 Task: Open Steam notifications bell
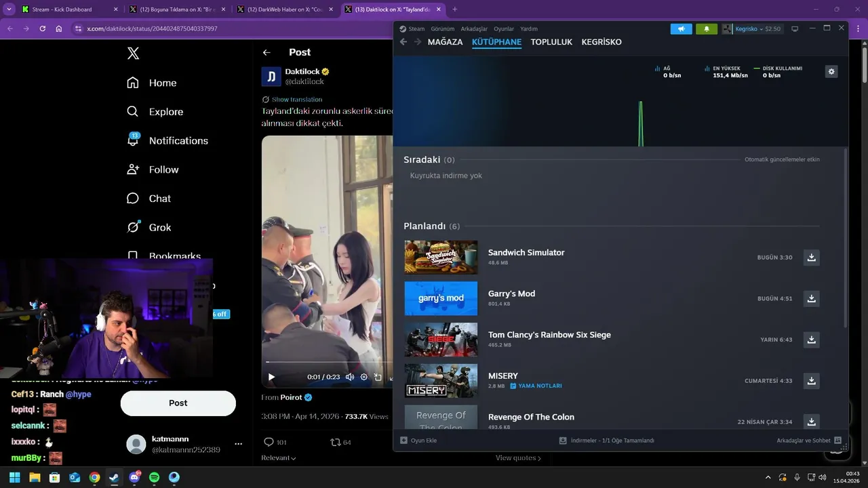[706, 29]
